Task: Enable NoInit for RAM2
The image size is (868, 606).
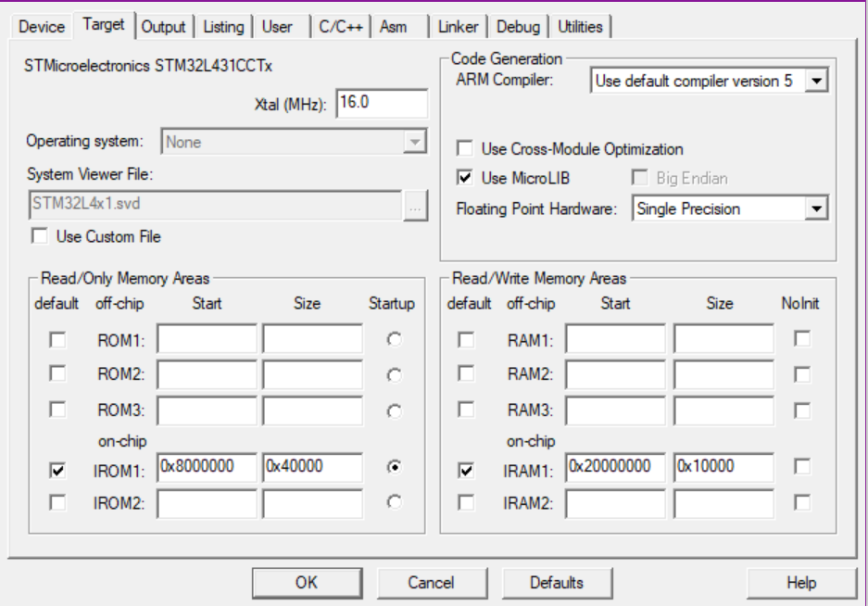Action: click(x=802, y=374)
